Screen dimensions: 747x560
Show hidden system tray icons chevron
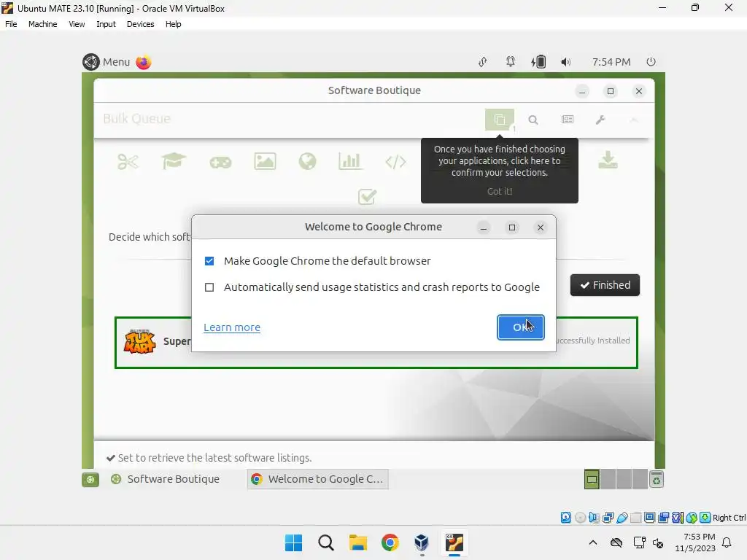point(592,542)
